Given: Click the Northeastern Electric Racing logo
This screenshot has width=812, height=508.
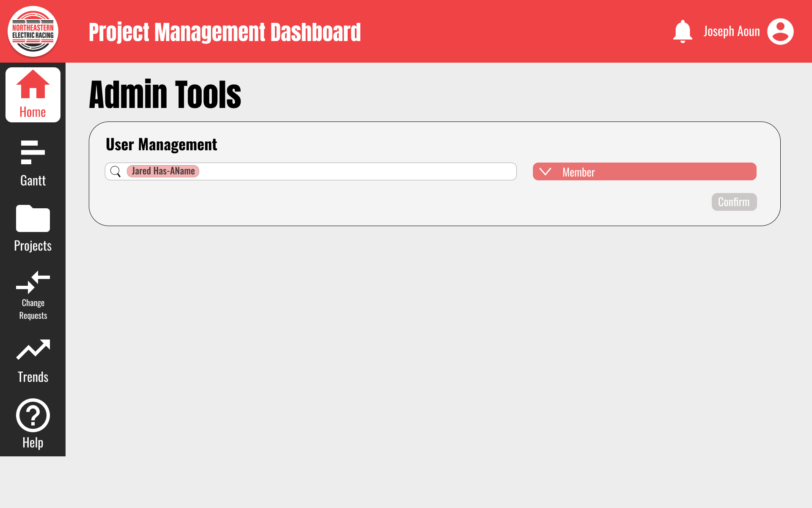Looking at the screenshot, I should [x=33, y=31].
